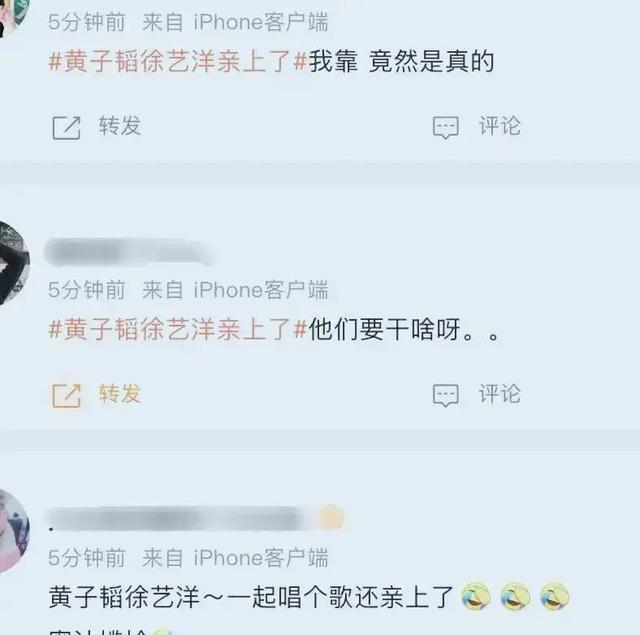The width and height of the screenshot is (640, 635).
Task: Click 评论 label in first post
Action: click(500, 126)
